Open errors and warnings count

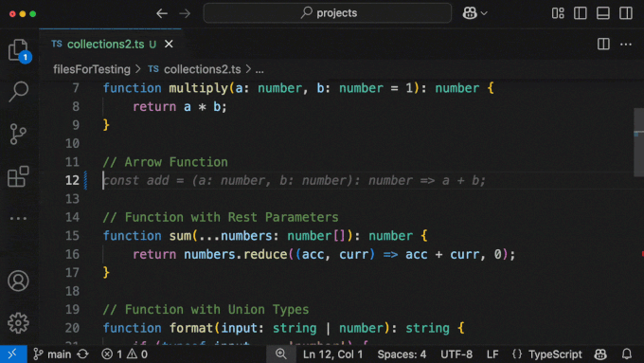[x=124, y=354]
